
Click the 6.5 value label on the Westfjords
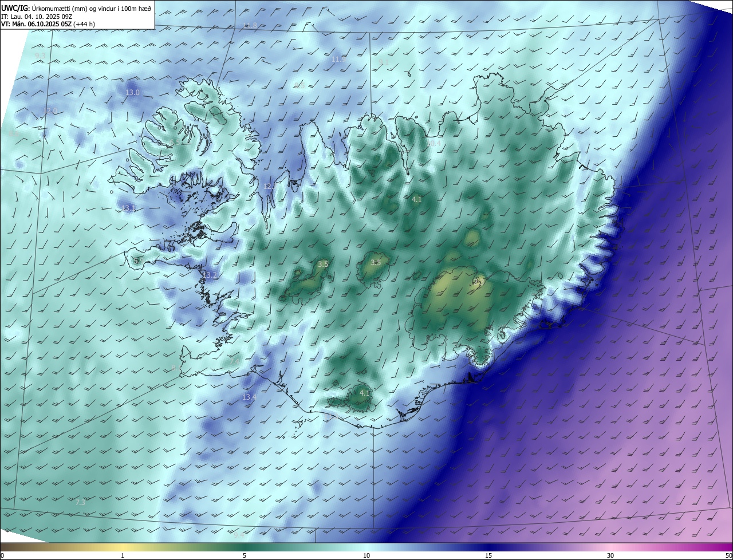click(174, 142)
